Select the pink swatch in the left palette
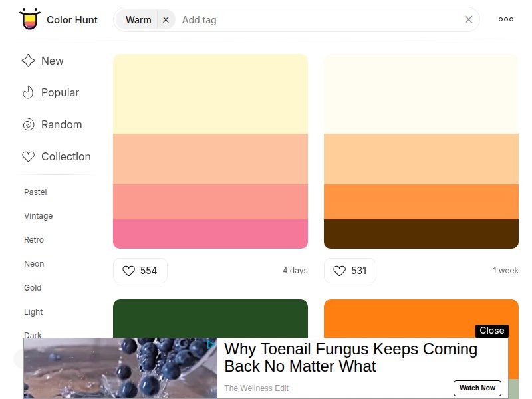The image size is (532, 399). [210, 231]
